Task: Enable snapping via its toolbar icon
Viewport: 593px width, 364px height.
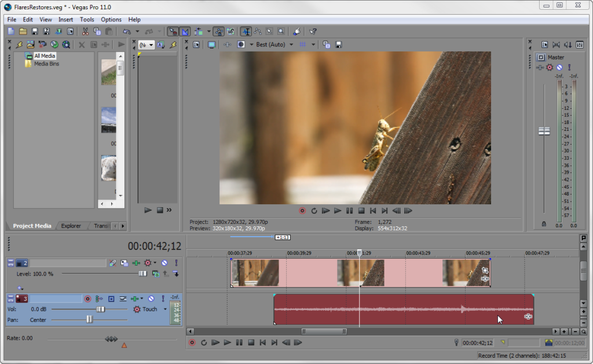Action: (173, 31)
